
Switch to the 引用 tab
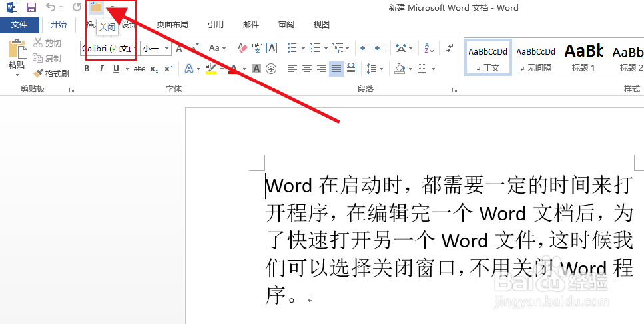(x=216, y=25)
